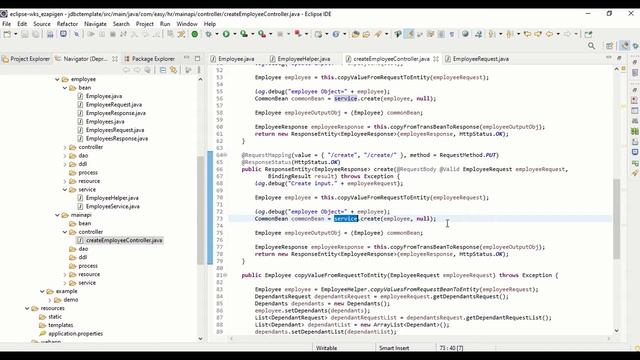640x360 pixels.
Task: Click the Last Edit Location icon
Action: 527,34
